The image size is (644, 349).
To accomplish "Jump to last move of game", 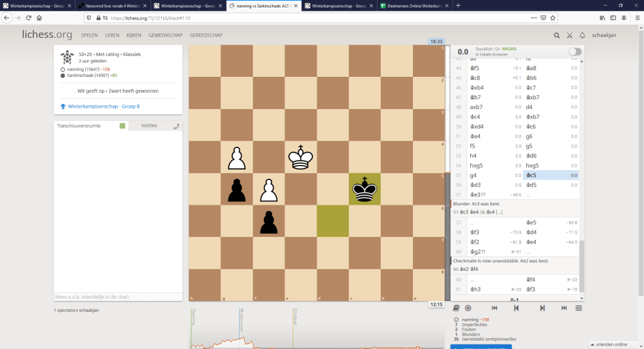I will (563, 308).
